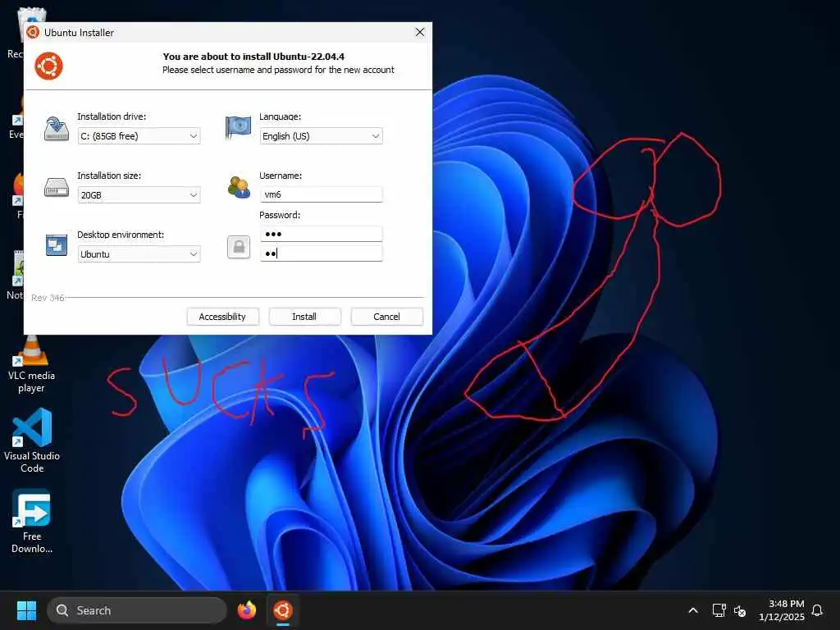This screenshot has height=630, width=840.
Task: Expand the Installation size dropdown showing 20GB
Action: point(139,195)
